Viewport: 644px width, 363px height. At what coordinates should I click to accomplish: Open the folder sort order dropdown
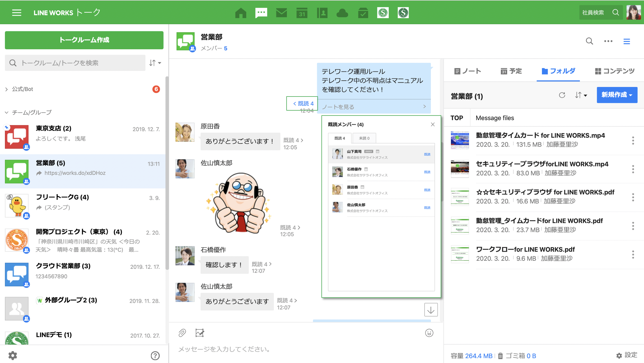[x=581, y=95]
